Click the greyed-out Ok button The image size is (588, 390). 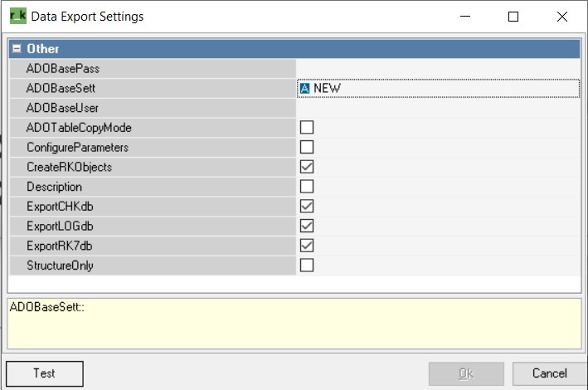coord(466,373)
